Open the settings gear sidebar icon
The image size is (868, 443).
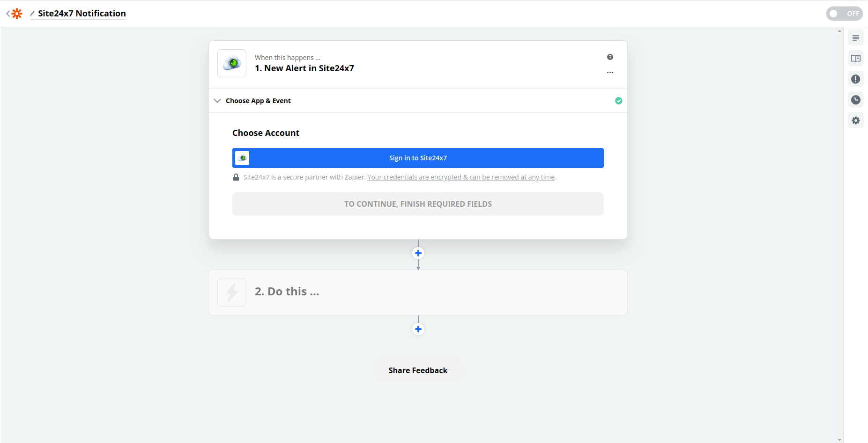point(855,120)
